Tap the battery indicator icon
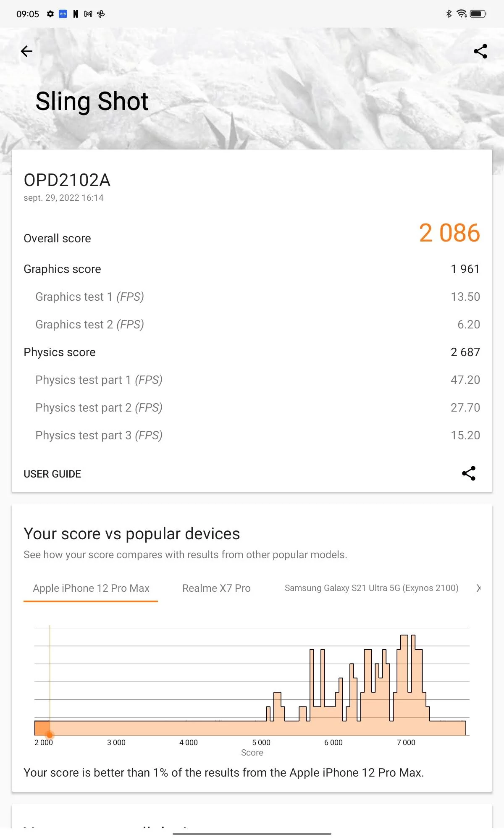 (x=478, y=13)
